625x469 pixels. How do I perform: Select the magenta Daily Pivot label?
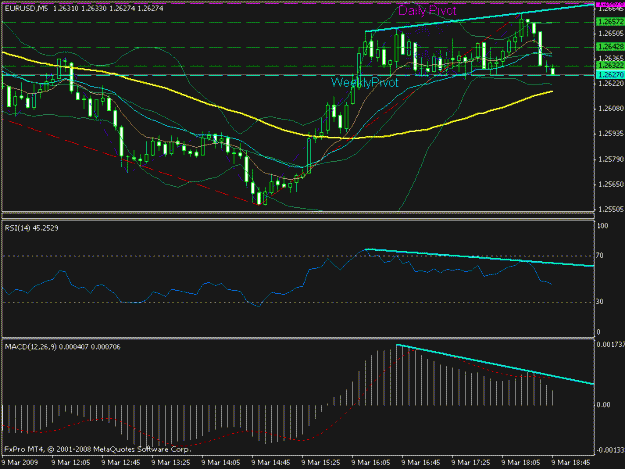427,11
